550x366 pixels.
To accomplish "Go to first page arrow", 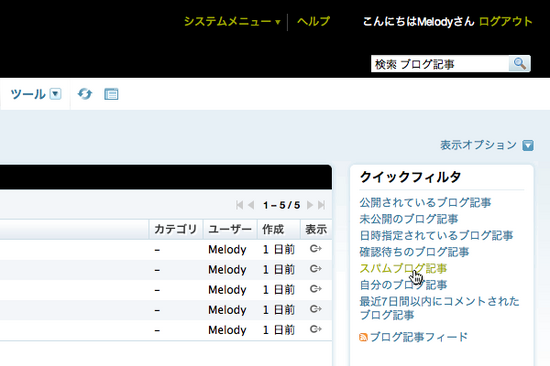I will 240,205.
